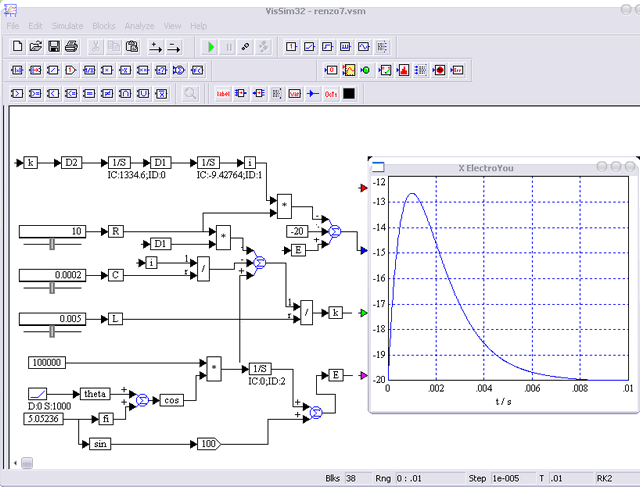640x487 pixels.
Task: Open the Blocks menu
Action: coord(103,25)
